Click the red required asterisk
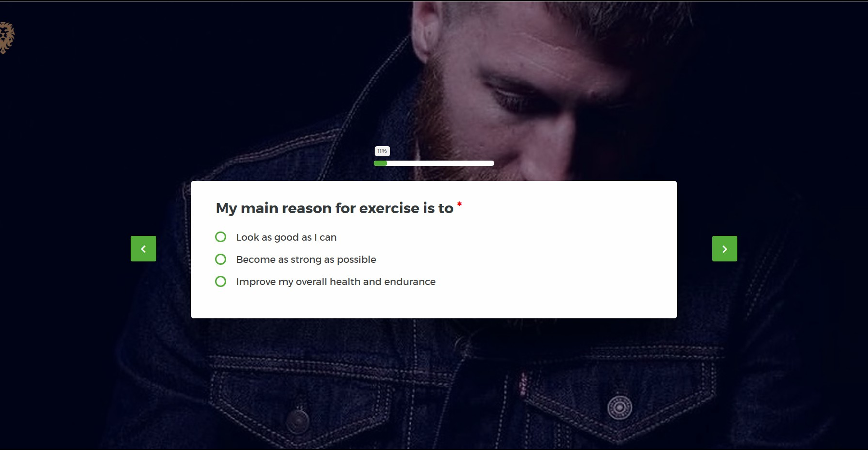 click(459, 205)
